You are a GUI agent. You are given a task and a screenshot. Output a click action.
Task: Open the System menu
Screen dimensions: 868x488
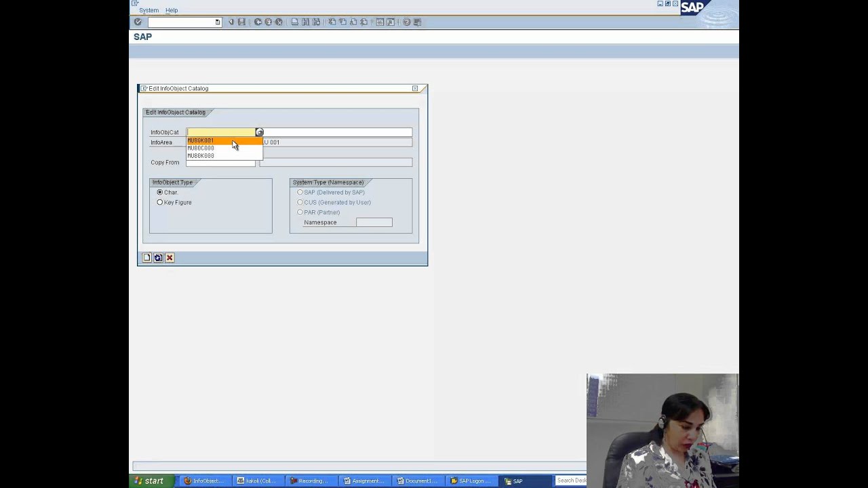(x=149, y=10)
